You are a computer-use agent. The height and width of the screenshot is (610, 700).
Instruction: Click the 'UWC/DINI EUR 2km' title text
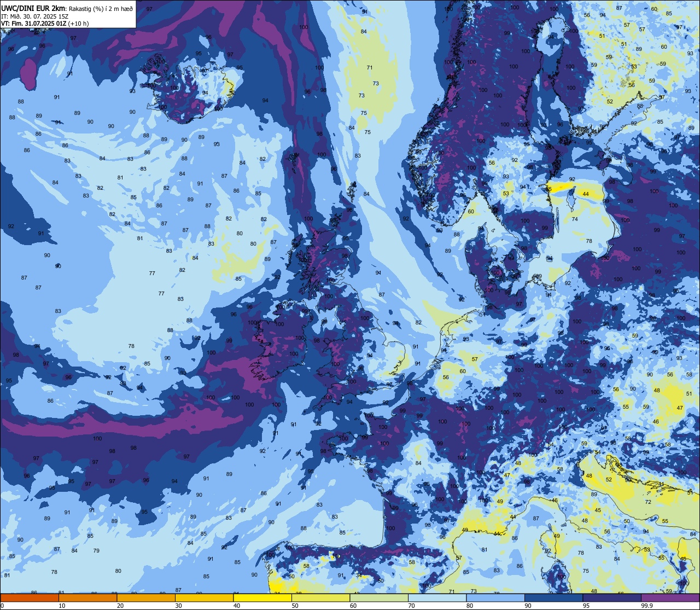click(33, 8)
